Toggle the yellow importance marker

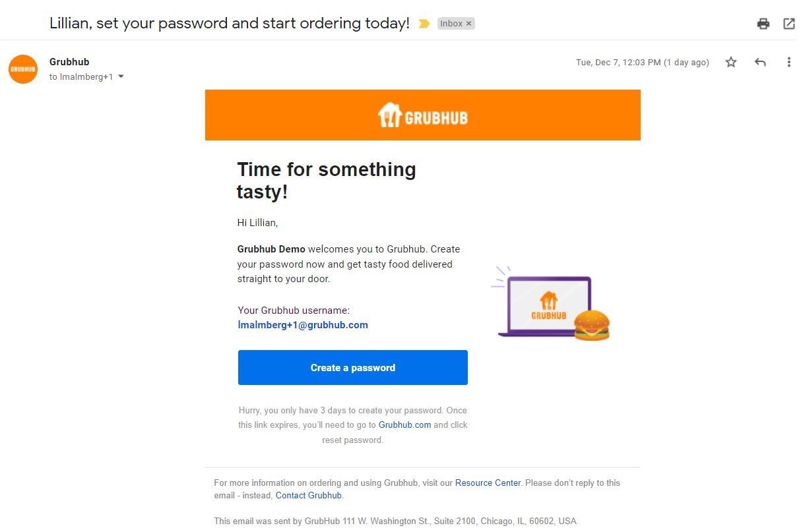(x=424, y=24)
